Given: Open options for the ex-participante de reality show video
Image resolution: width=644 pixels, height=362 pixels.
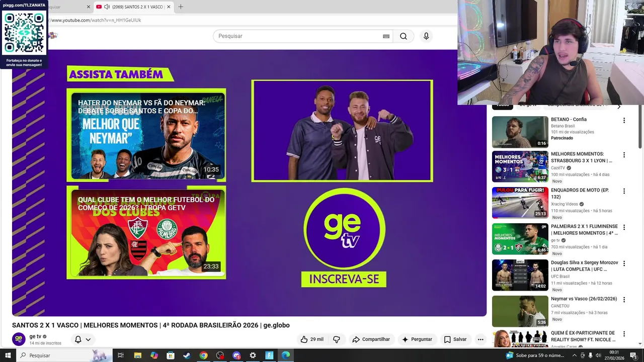Looking at the screenshot, I should [x=624, y=334].
